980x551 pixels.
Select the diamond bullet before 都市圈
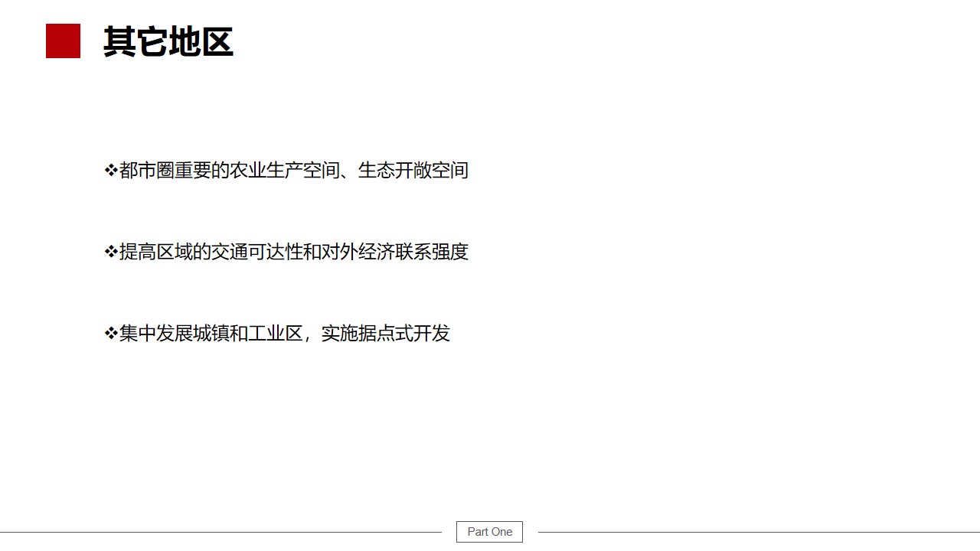point(111,170)
